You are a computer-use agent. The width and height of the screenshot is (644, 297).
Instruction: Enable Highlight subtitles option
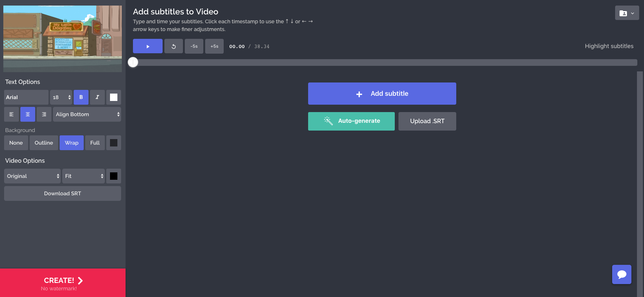[x=609, y=46]
